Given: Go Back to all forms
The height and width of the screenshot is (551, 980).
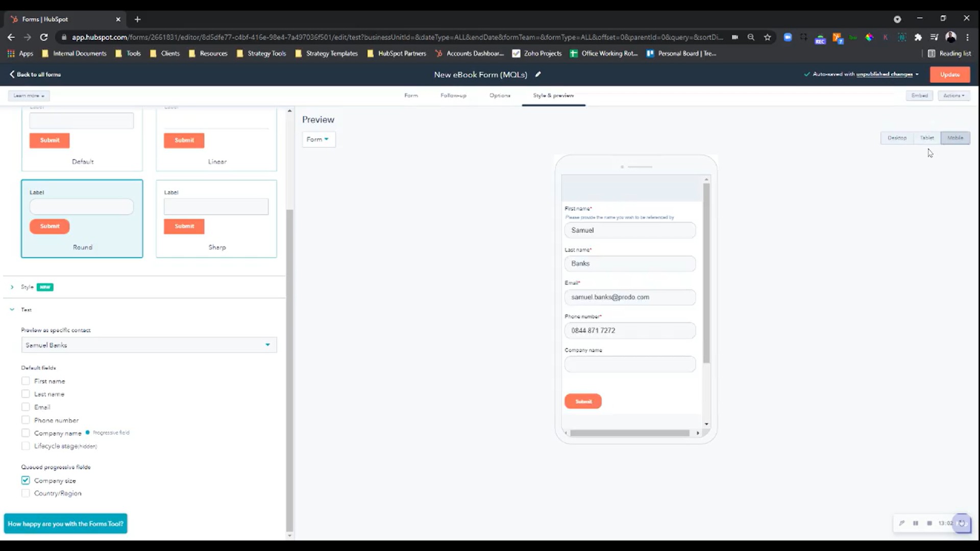Looking at the screenshot, I should pos(35,74).
